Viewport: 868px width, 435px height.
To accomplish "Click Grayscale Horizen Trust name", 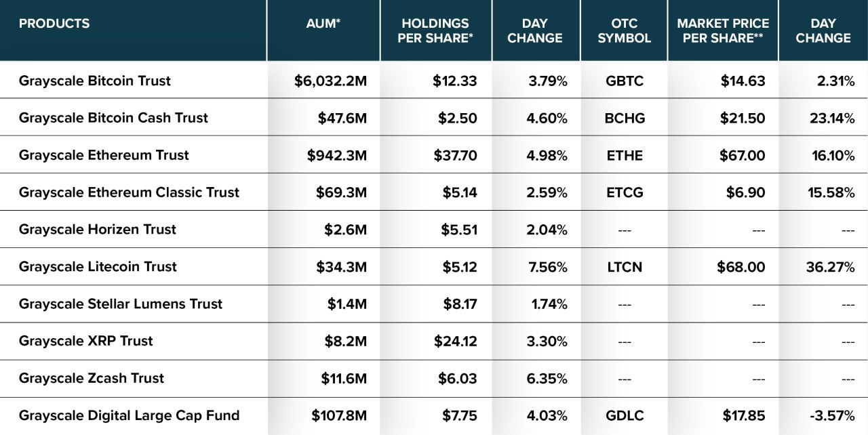I will (x=98, y=229).
